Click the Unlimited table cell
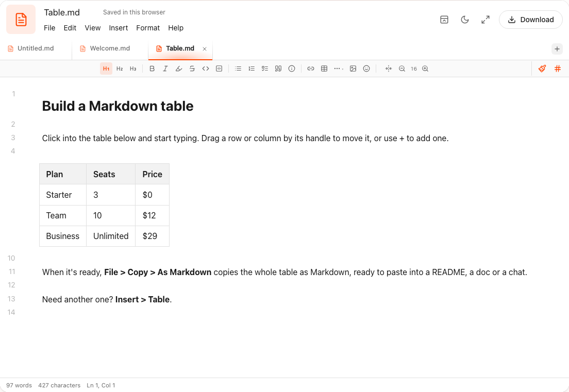 pos(111,236)
